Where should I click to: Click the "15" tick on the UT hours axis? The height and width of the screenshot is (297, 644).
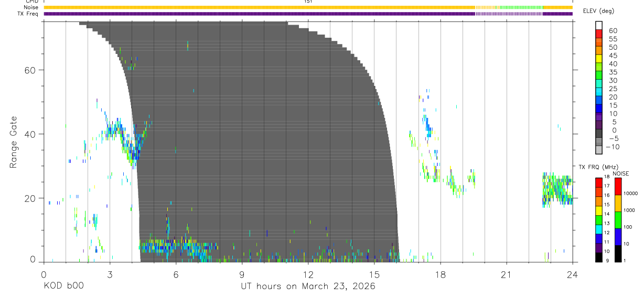pos(374,274)
